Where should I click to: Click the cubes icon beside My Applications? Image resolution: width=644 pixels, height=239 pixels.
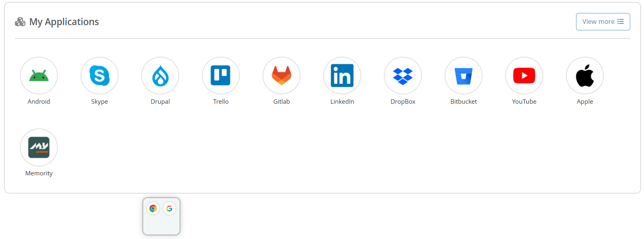tap(20, 22)
